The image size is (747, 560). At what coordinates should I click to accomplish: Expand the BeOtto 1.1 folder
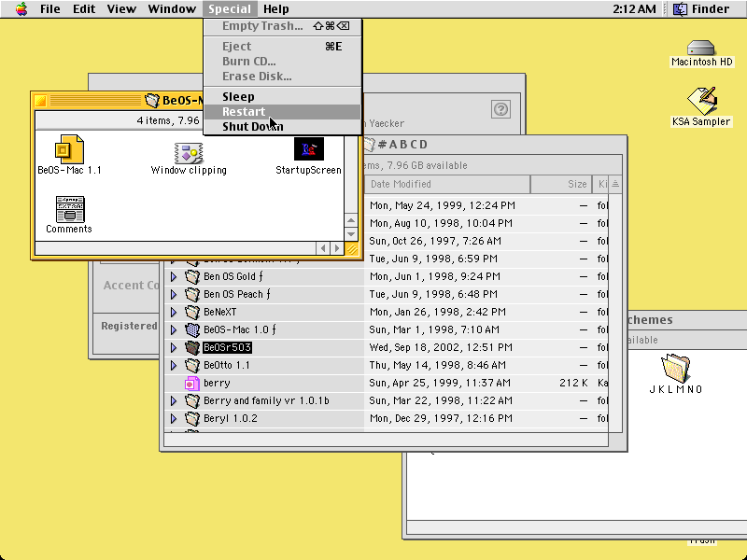[174, 365]
